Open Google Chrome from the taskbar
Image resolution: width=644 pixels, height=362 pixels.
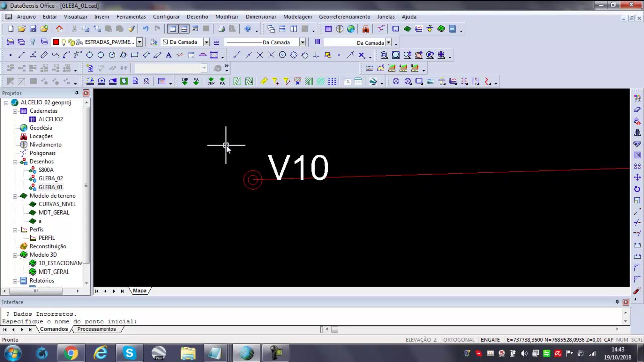71,353
